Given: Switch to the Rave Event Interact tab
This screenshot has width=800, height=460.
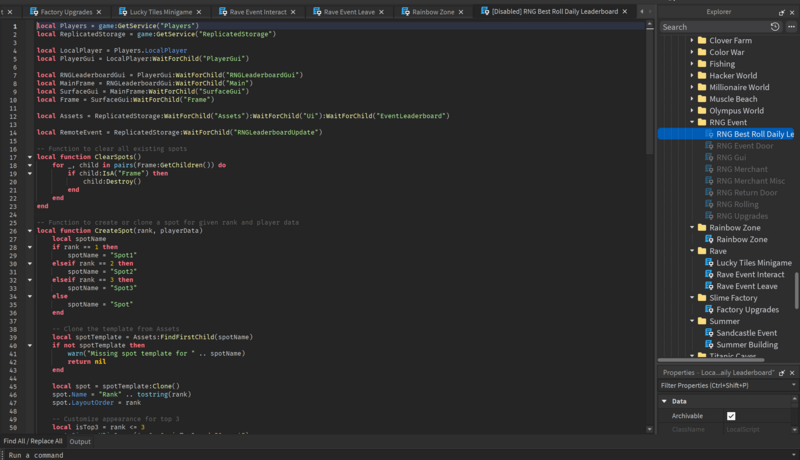Looking at the screenshot, I should [255, 11].
